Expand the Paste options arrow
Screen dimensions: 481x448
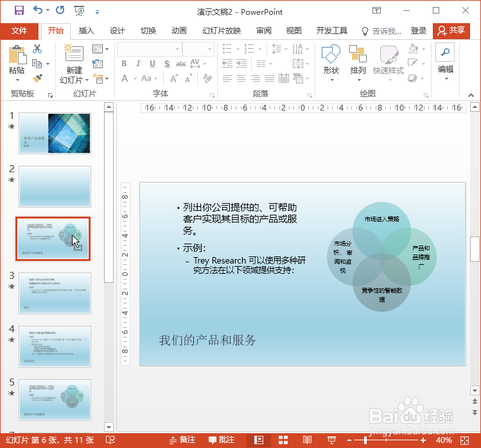pyautogui.click(x=17, y=80)
